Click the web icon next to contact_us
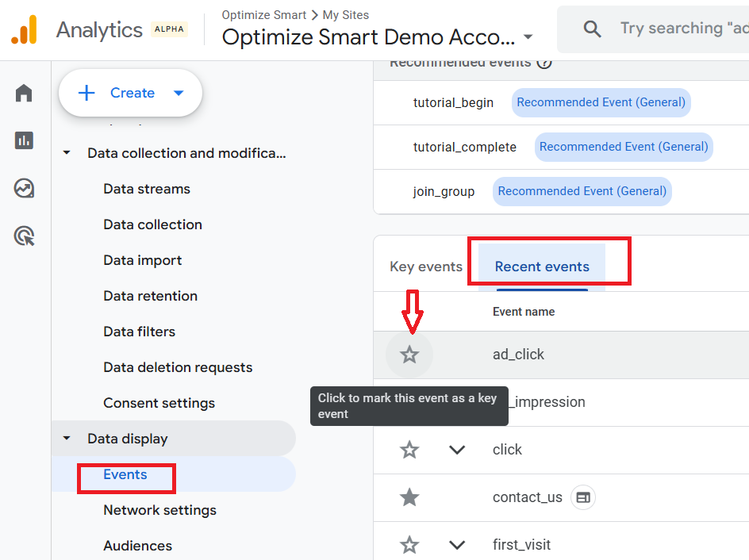This screenshot has height=560, width=749. click(583, 497)
